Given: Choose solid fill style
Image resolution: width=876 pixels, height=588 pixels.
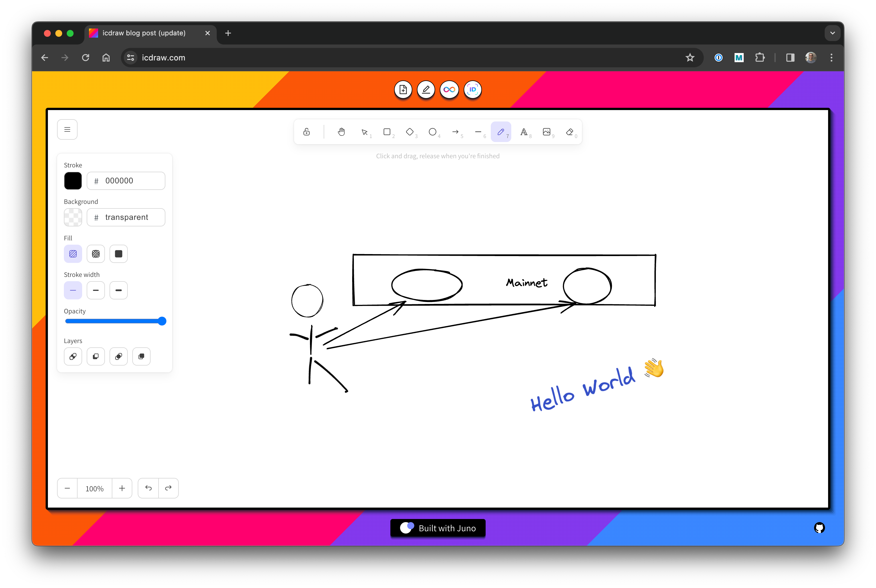Looking at the screenshot, I should click(x=119, y=254).
